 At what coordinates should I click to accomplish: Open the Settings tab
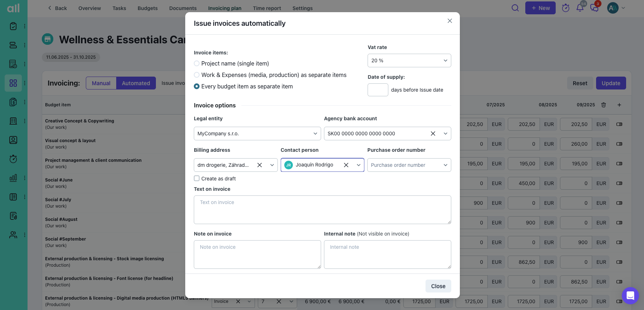click(x=303, y=8)
